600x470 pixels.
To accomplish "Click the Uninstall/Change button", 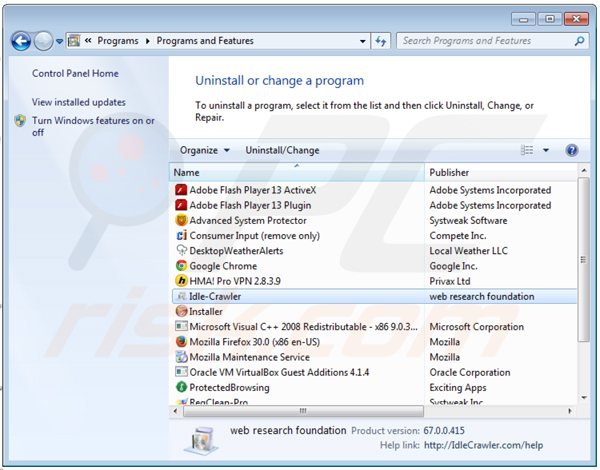I will pyautogui.click(x=282, y=150).
